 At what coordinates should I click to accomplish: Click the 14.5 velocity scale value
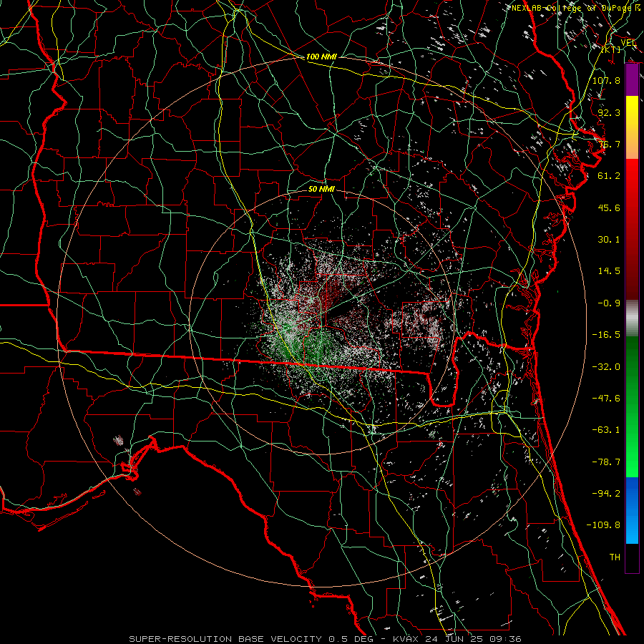[609, 271]
